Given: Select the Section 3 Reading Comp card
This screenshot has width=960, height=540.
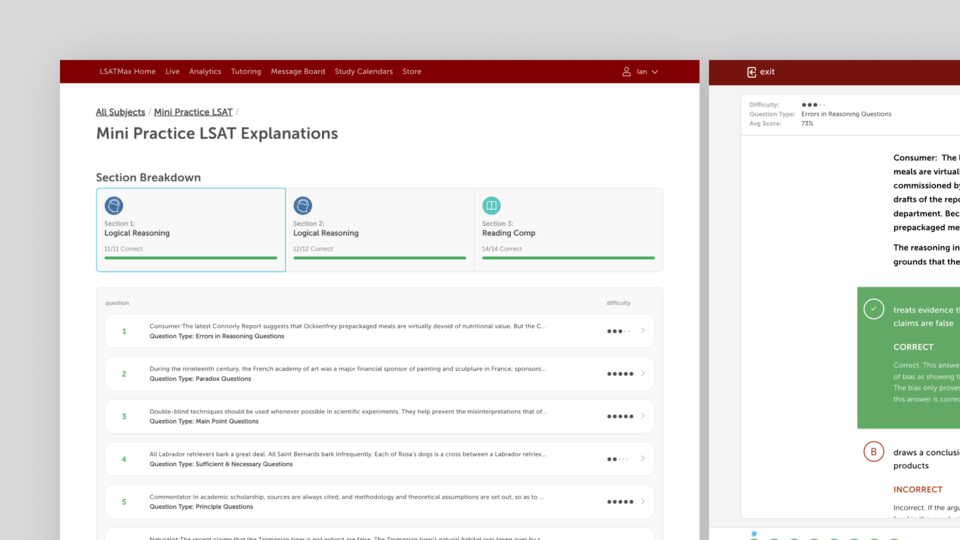Looking at the screenshot, I should pos(568,230).
